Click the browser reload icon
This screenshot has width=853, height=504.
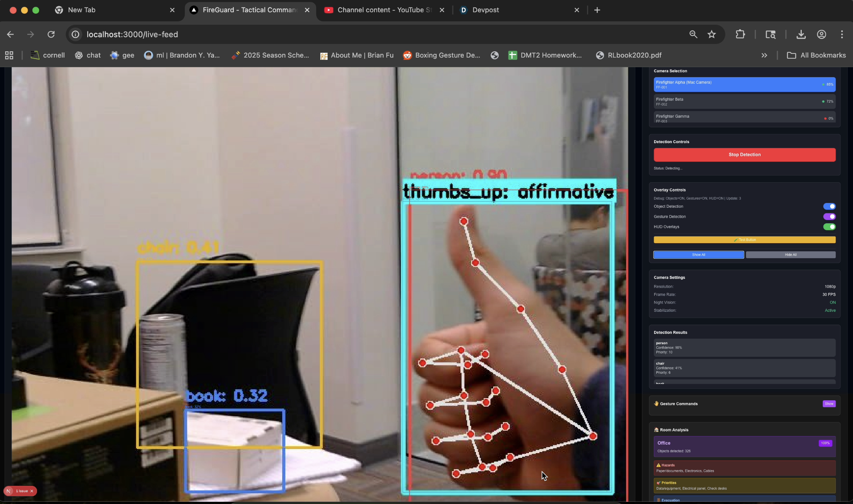[x=51, y=34]
